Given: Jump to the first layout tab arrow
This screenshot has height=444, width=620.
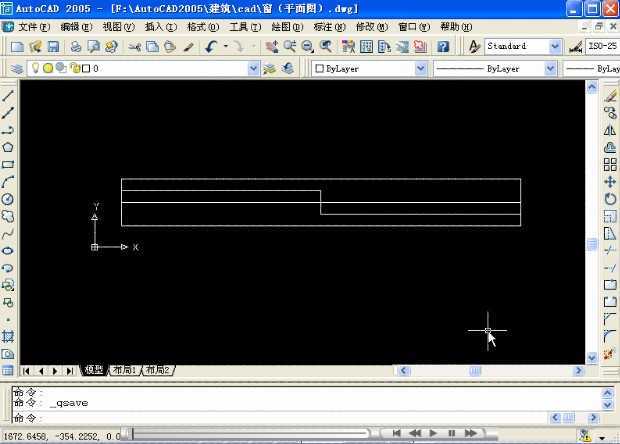Looking at the screenshot, I should click(26, 371).
